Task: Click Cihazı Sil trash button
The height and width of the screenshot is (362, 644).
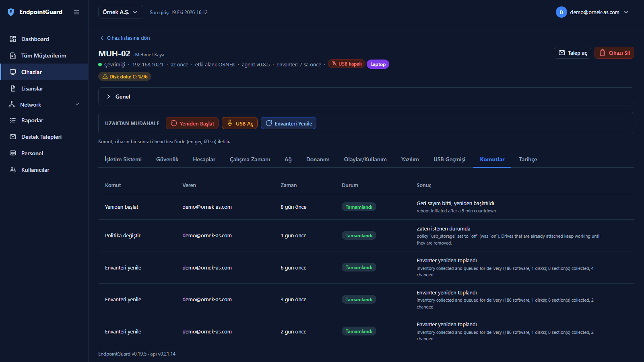Action: (x=614, y=53)
